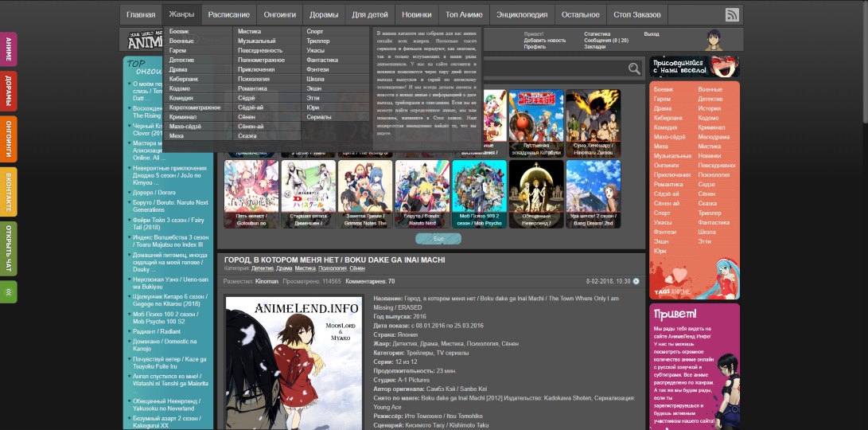Viewport: 868px width, 430px height.
Task: Click История in the orange tags panel
Action: tap(709, 108)
